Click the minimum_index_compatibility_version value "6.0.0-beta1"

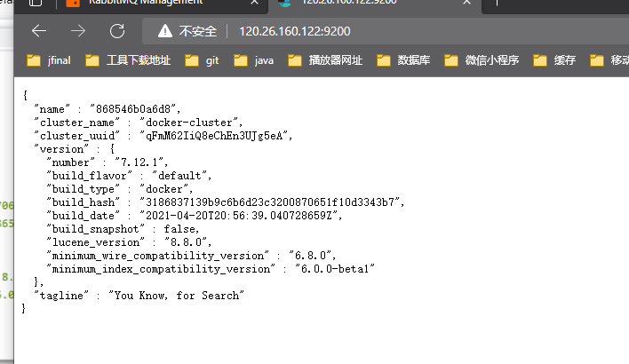(335, 269)
